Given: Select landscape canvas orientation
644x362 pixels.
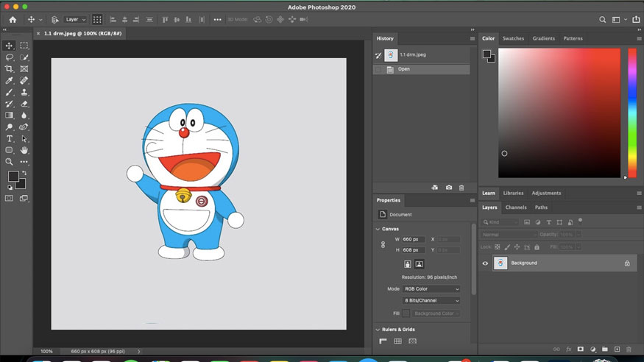Looking at the screenshot, I should click(419, 263).
